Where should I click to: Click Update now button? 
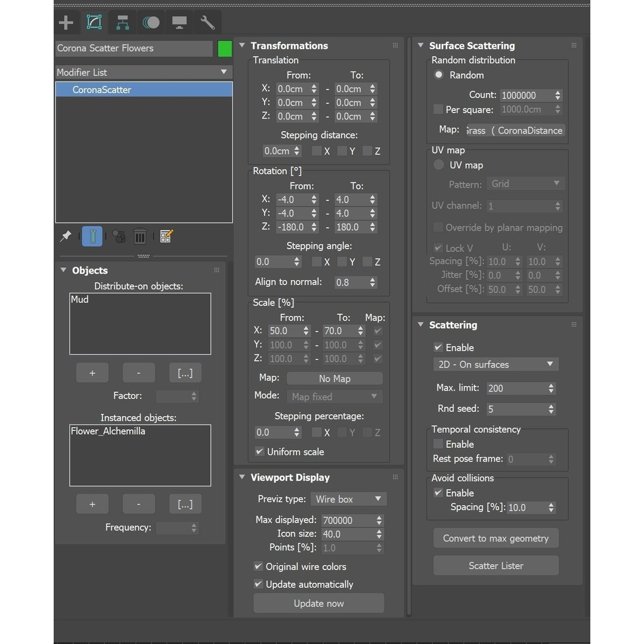tap(318, 603)
